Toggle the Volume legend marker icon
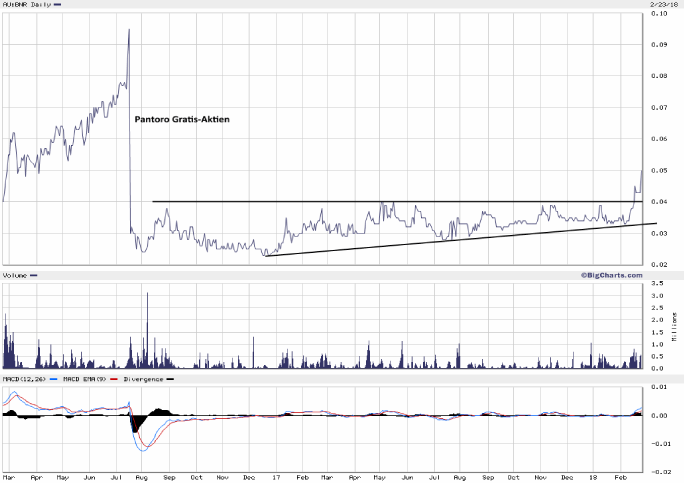The width and height of the screenshot is (684, 486). (x=33, y=275)
